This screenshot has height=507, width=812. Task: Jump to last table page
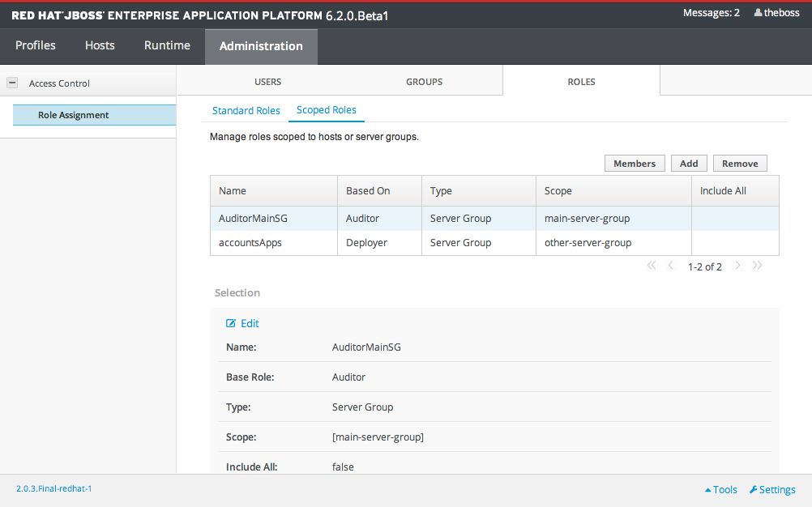(757, 266)
